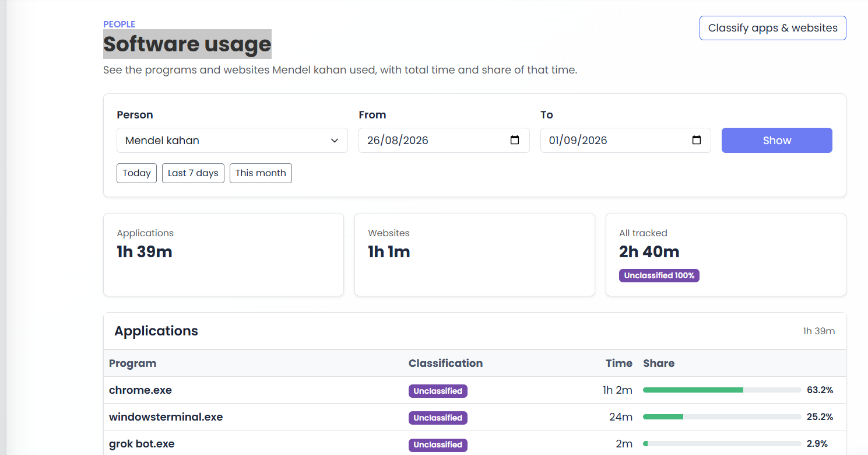Image resolution: width=868 pixels, height=455 pixels.
Task: Click the PEOPLE breadcrumb label
Action: point(119,24)
